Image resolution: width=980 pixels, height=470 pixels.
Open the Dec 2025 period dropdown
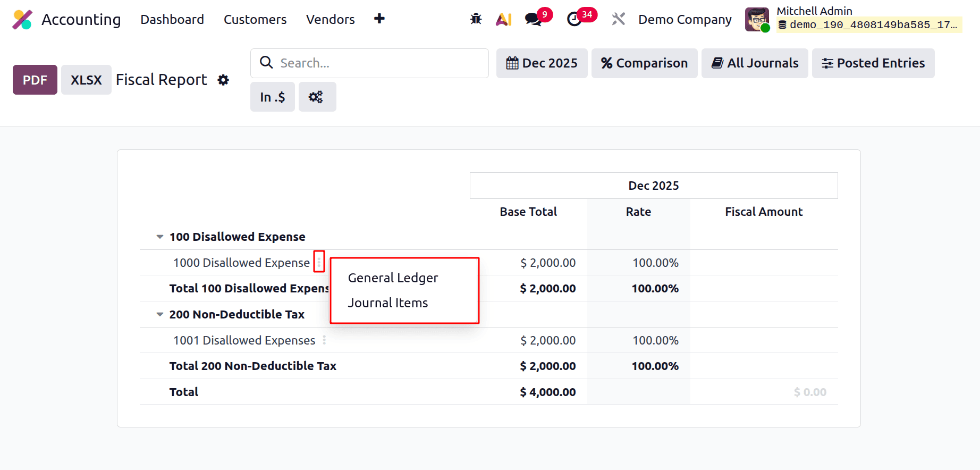(542, 63)
